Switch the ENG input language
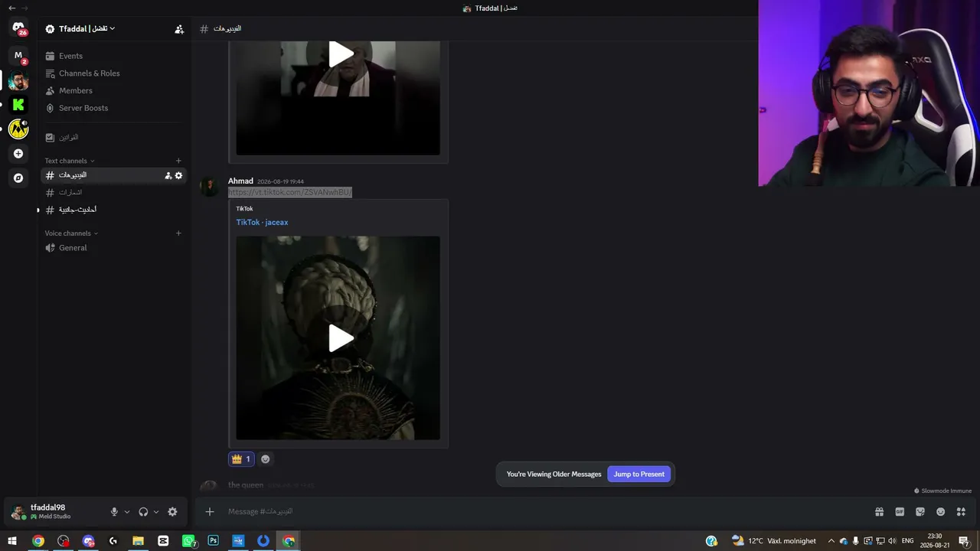The height and width of the screenshot is (551, 980). coord(908,541)
